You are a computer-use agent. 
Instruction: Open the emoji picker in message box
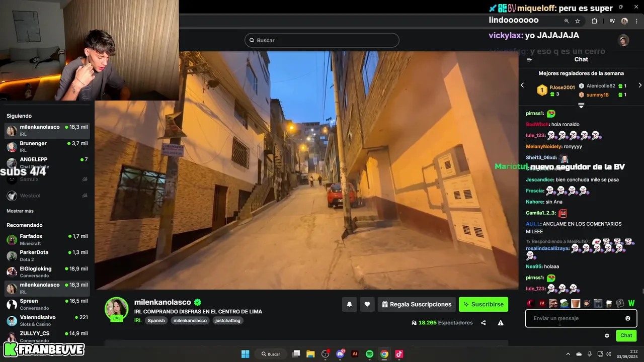628,318
